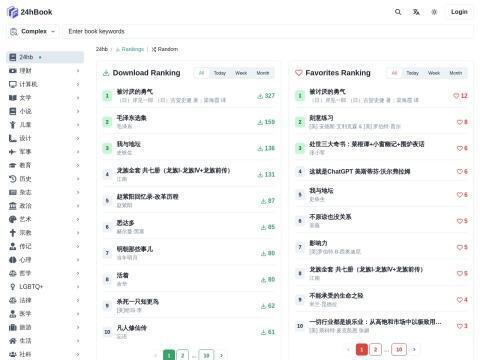The width and height of the screenshot is (480, 360).
Task: Select All tab in Favorites Ranking
Action: pyautogui.click(x=394, y=73)
